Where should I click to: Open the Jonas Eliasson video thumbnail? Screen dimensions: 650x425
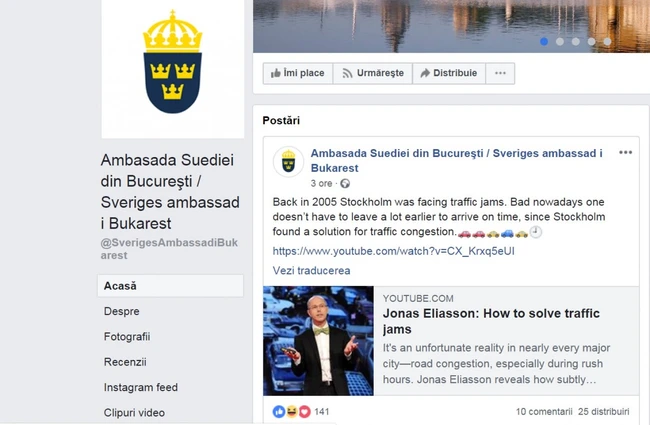(318, 341)
